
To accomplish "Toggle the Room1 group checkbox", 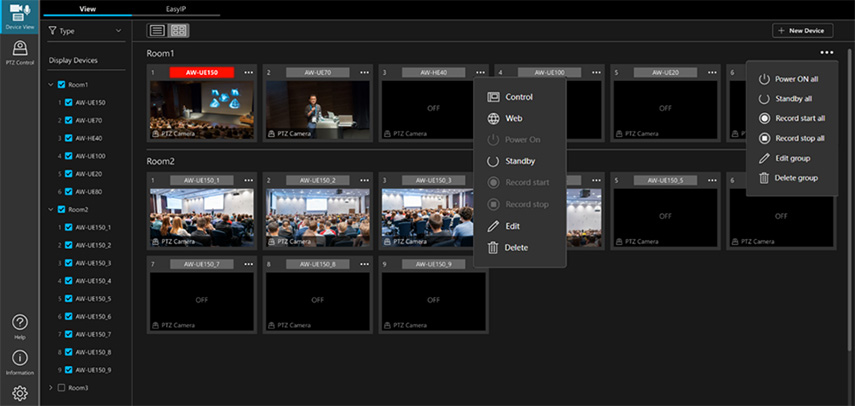I will pyautogui.click(x=62, y=85).
